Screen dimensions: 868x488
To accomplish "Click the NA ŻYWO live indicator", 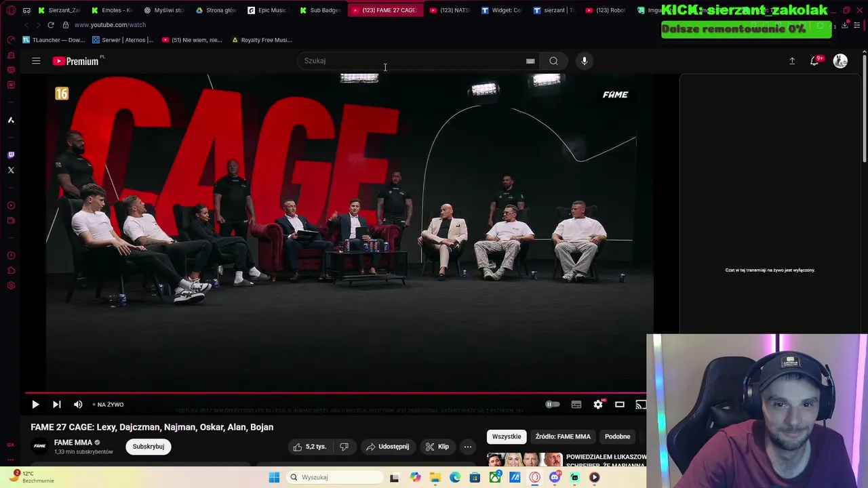I will (x=108, y=405).
